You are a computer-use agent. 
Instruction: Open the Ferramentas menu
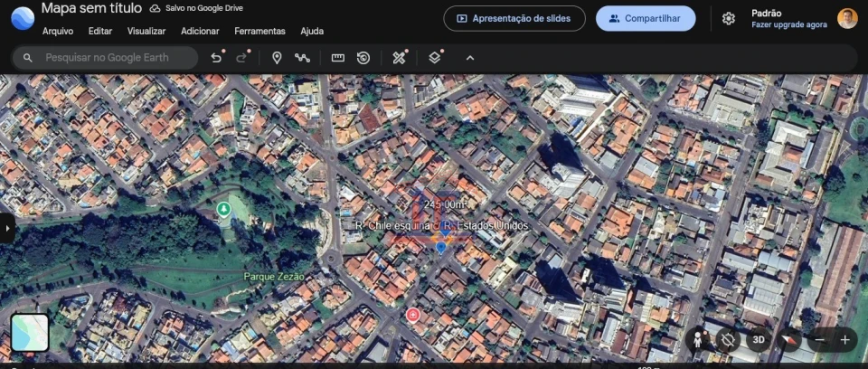259,31
